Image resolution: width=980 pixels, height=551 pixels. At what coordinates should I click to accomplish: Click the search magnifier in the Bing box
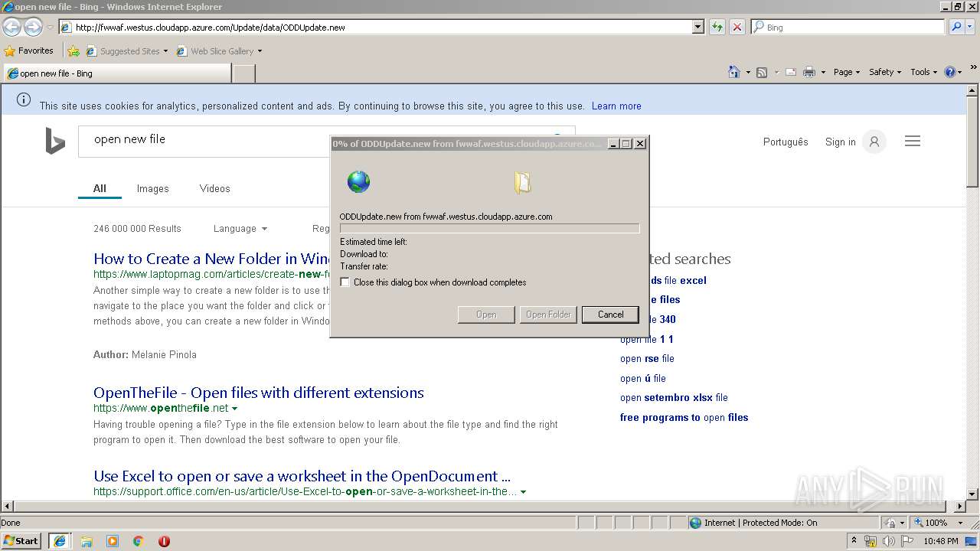[956, 27]
